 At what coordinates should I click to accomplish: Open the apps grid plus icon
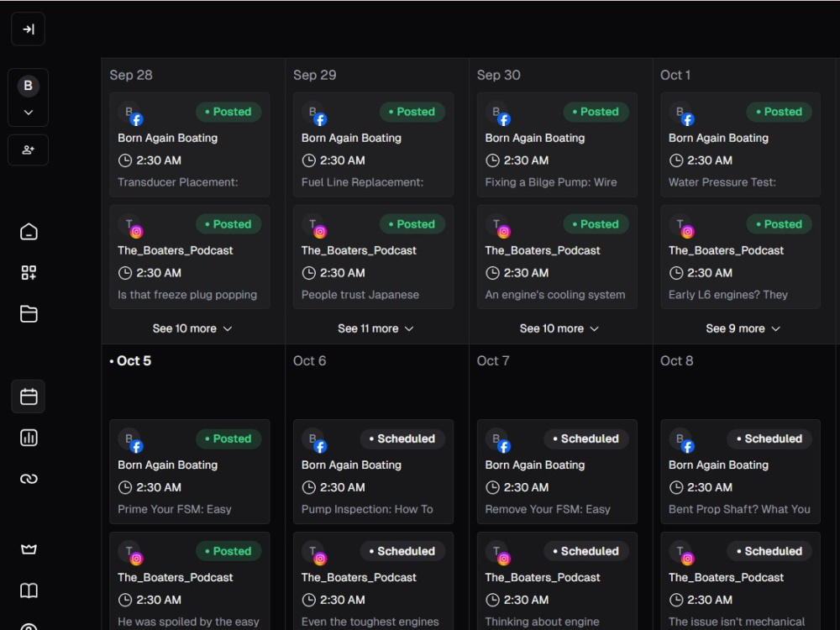pos(29,273)
